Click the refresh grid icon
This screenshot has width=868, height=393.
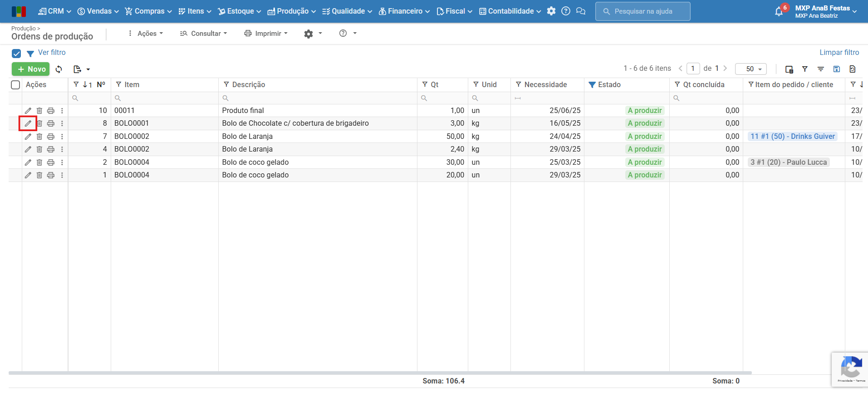coord(59,69)
